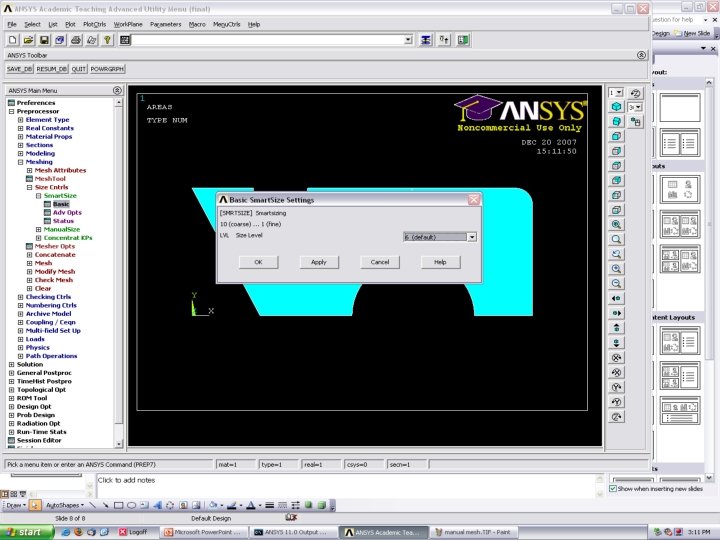Select 'Session Editor' in main menu

39,440
